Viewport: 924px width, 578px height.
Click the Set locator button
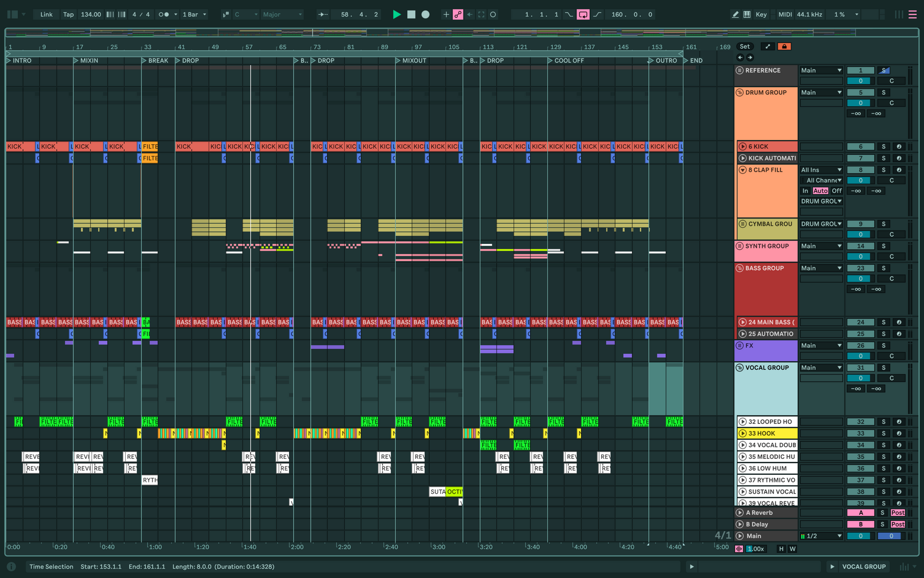point(745,46)
